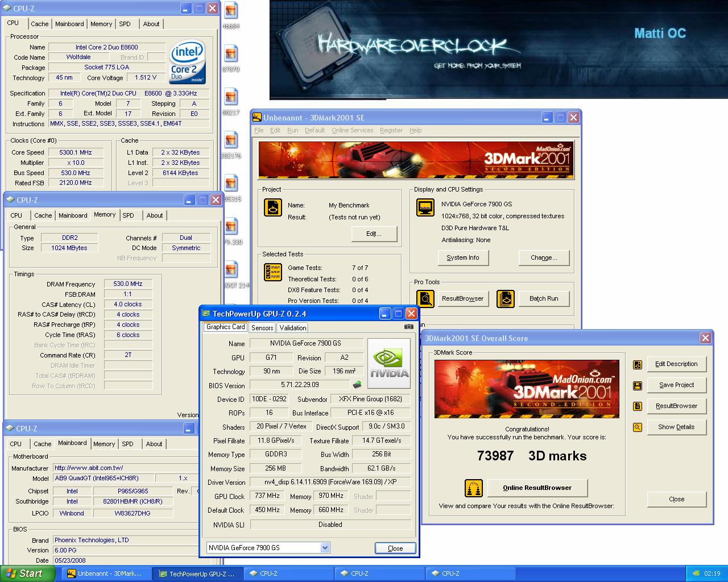Switch to Sensors tab in GPU-Z
728x582 pixels.
(x=262, y=328)
